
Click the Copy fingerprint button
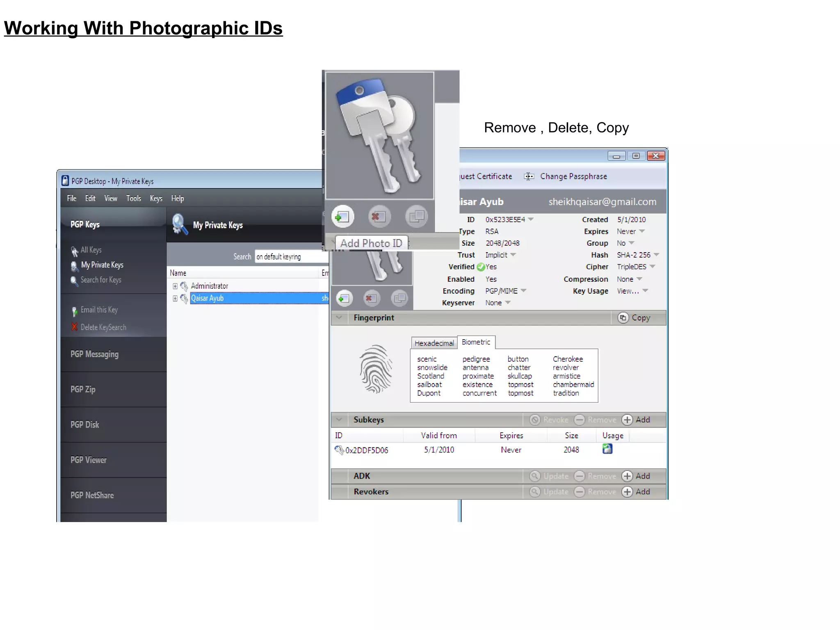pyautogui.click(x=635, y=317)
